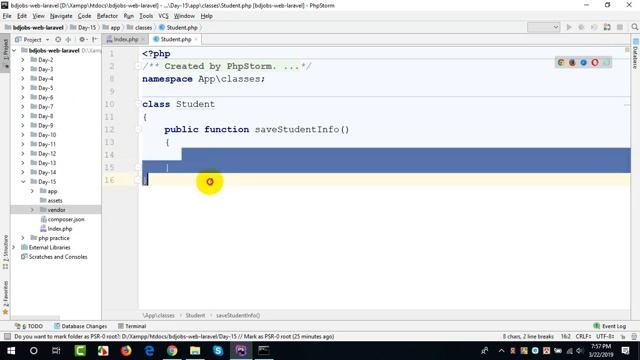Open the Favorites side tool window

click(5, 298)
